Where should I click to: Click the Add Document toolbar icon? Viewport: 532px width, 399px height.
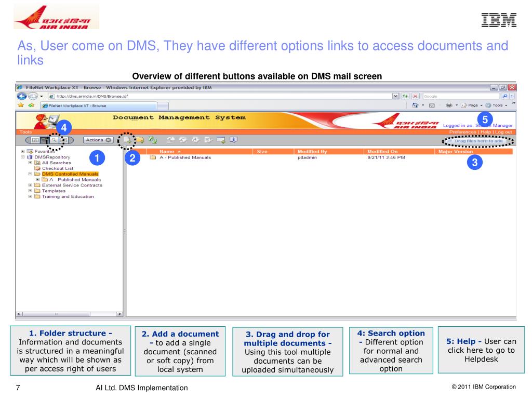(128, 140)
